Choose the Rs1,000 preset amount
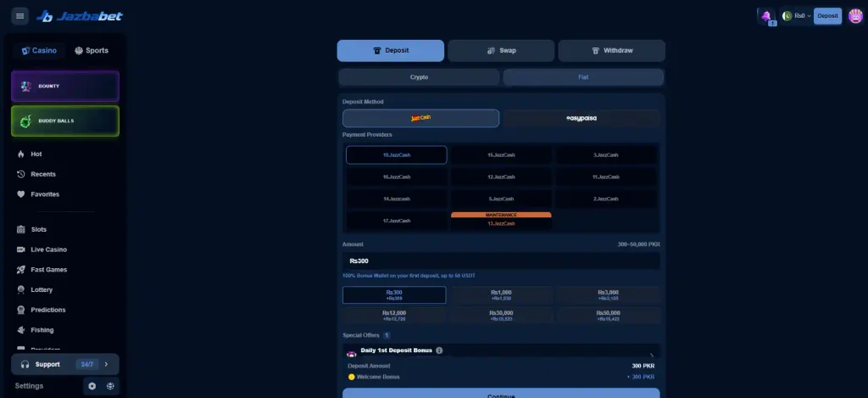Viewport: 868px width, 398px height. (501, 295)
